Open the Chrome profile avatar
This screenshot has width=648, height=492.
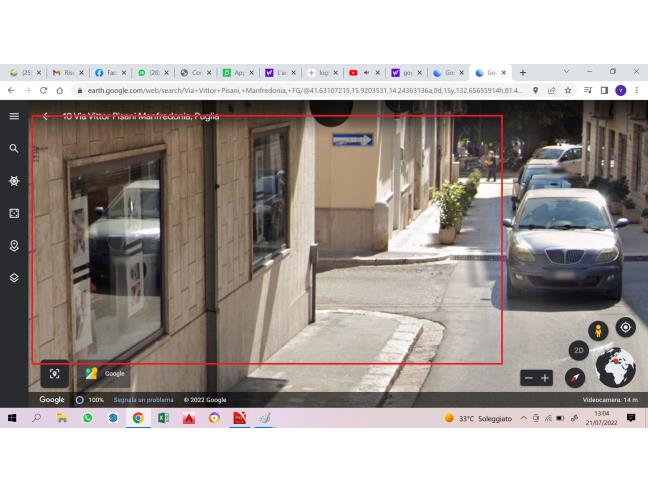pos(620,90)
